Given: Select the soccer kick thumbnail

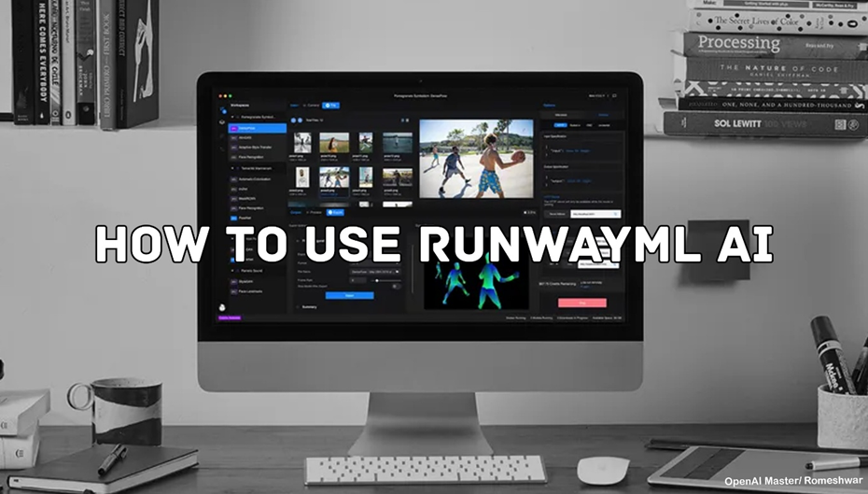Looking at the screenshot, I should coord(366,143).
